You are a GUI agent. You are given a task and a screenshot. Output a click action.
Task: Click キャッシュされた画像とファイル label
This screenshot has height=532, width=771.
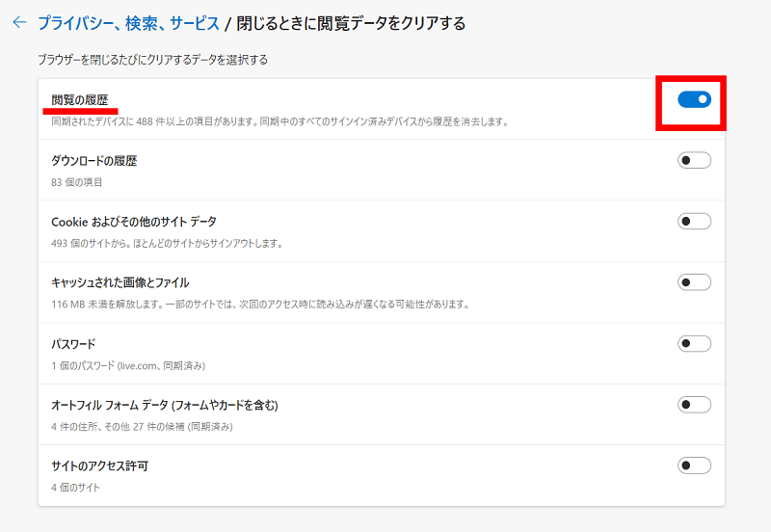click(x=120, y=282)
